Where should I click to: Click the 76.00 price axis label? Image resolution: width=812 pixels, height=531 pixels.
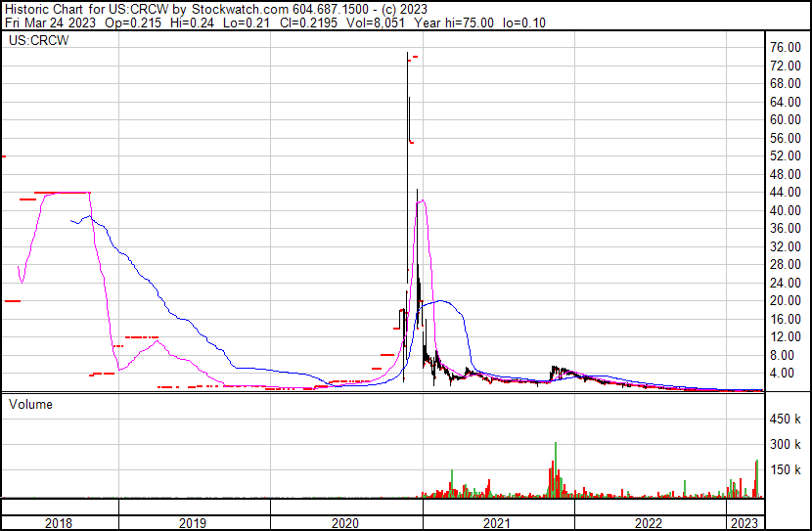[785, 47]
